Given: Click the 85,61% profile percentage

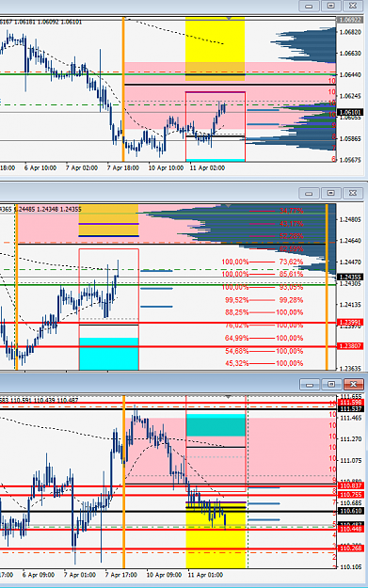Looking at the screenshot, I should 291,275.
